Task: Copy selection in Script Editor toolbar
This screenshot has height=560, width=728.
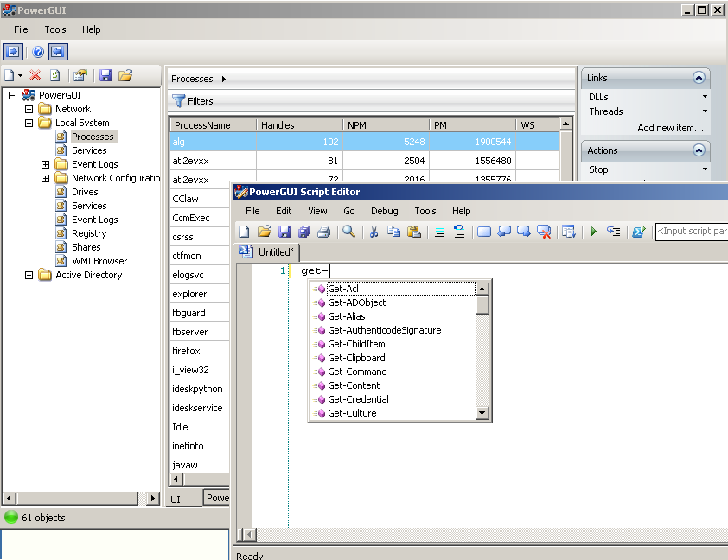Action: point(393,231)
